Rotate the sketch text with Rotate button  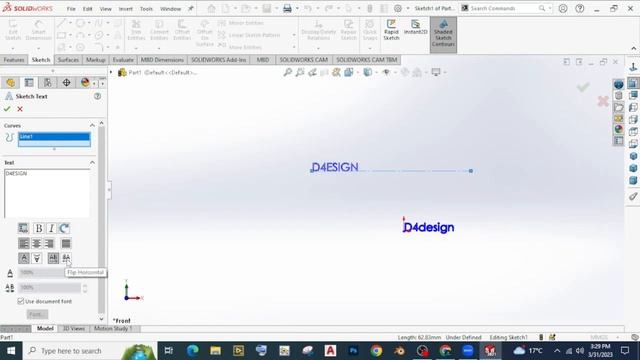pyautogui.click(x=64, y=228)
